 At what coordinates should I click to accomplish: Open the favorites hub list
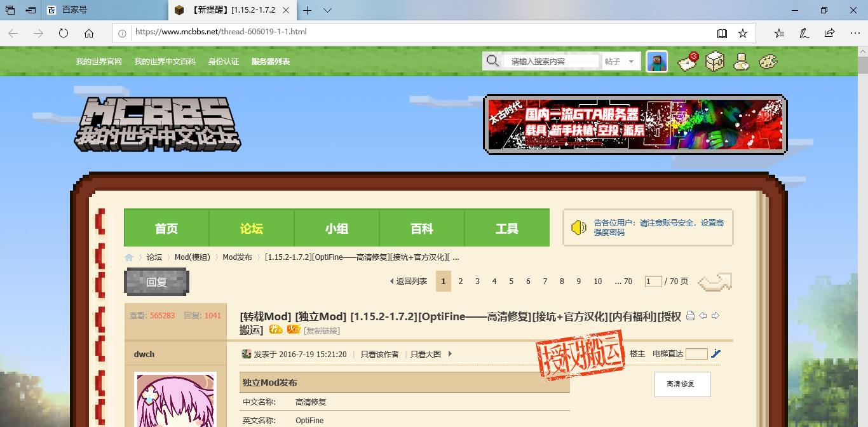[779, 33]
